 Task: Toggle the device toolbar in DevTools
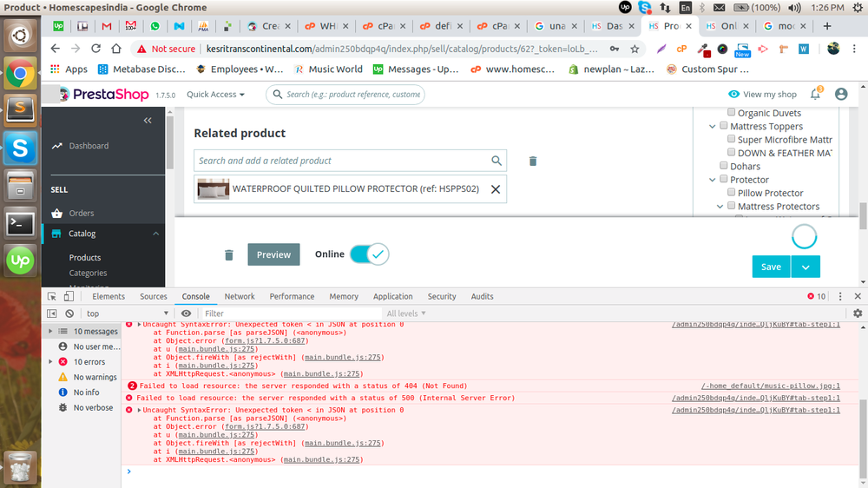(x=69, y=296)
